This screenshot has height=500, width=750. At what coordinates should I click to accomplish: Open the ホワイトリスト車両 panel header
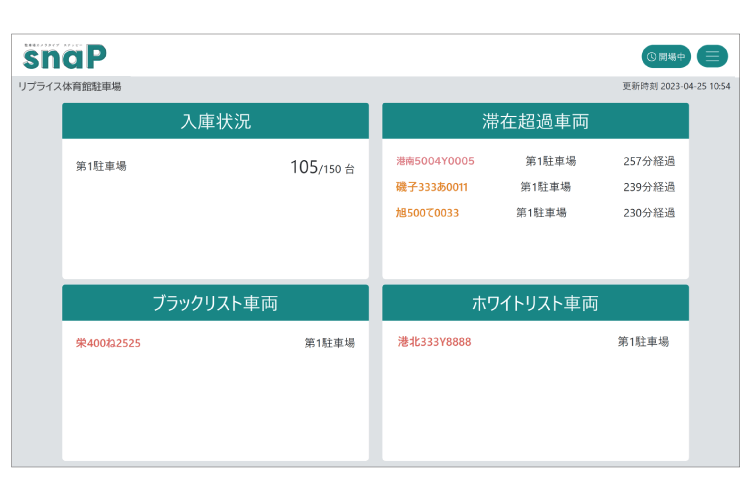(535, 303)
